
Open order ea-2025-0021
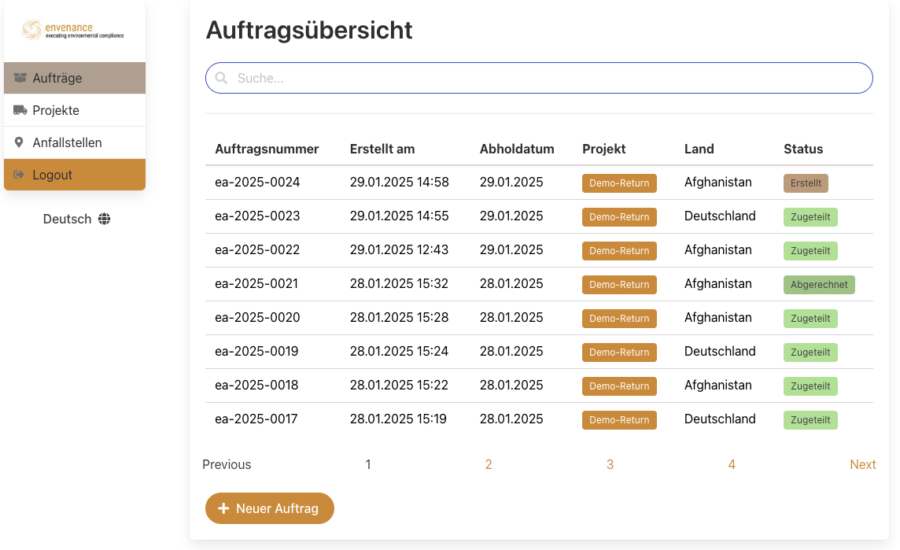click(257, 284)
